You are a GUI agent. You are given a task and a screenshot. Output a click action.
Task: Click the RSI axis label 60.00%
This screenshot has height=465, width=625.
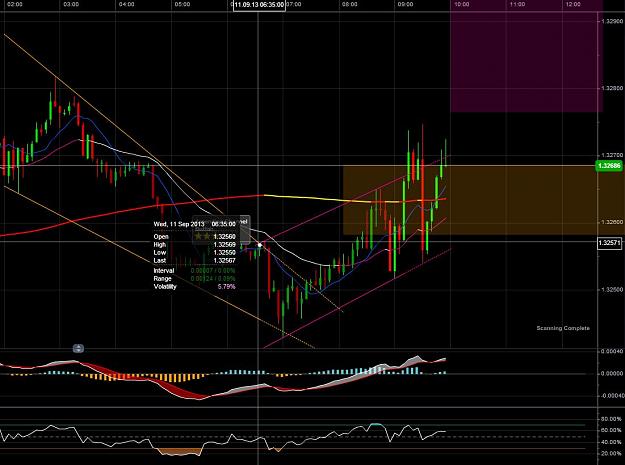coord(611,431)
